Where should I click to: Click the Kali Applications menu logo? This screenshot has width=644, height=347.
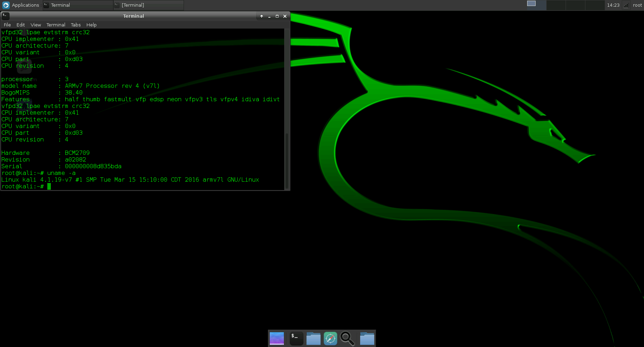pyautogui.click(x=6, y=5)
